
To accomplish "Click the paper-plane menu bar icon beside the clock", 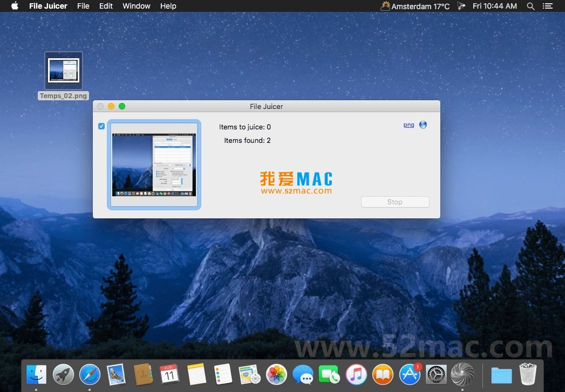I will pos(461,6).
